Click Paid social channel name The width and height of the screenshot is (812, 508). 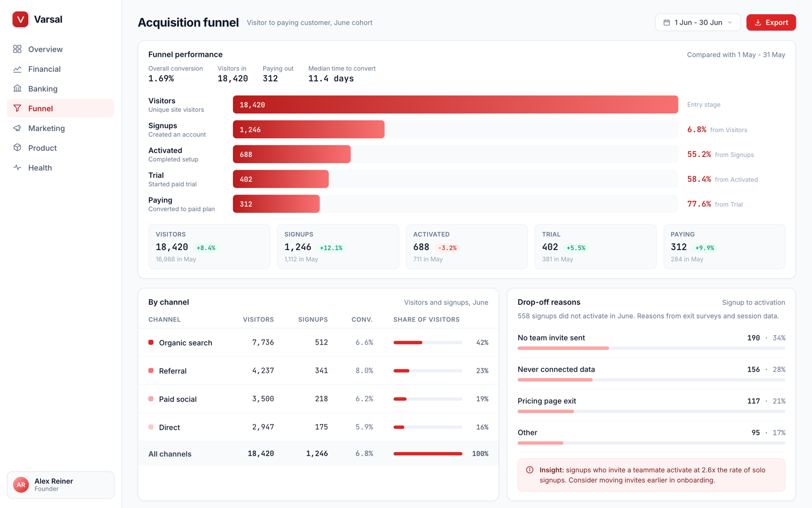pyautogui.click(x=178, y=399)
